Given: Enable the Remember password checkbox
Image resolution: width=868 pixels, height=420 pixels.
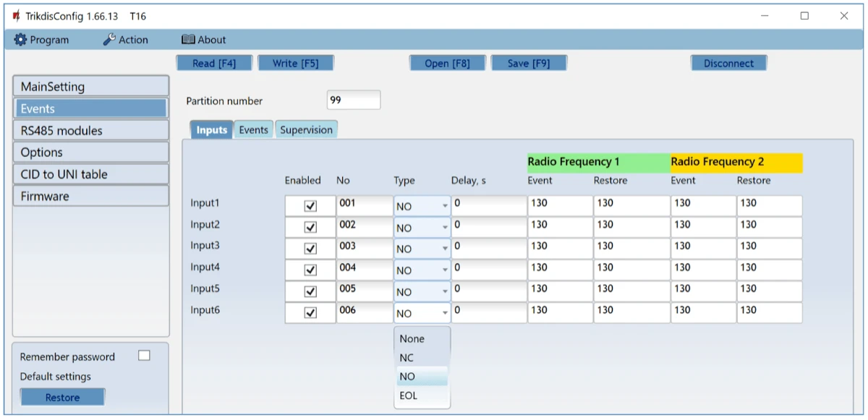Looking at the screenshot, I should coord(144,356).
